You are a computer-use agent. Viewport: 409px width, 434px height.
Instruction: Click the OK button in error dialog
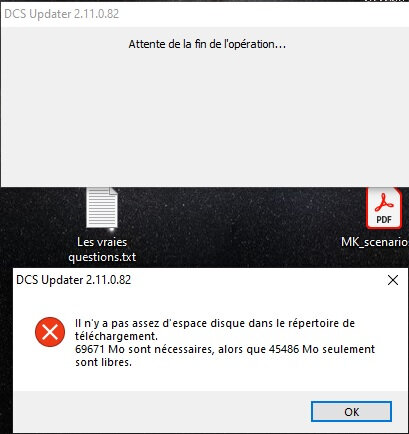pos(351,412)
